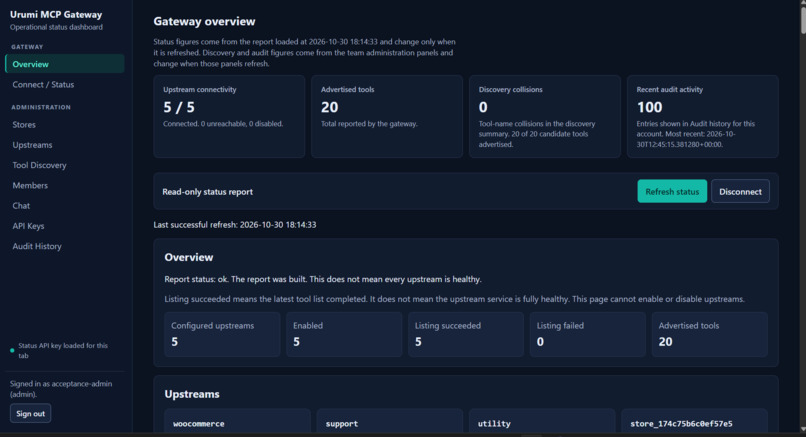806x437 pixels.
Task: Sign out of acceptance-admin account
Action: pos(30,413)
